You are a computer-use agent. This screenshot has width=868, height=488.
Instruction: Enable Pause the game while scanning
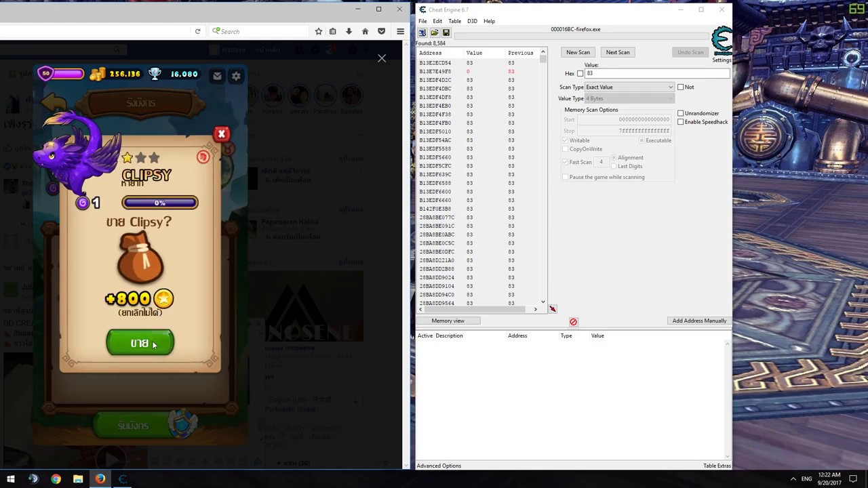(x=565, y=178)
